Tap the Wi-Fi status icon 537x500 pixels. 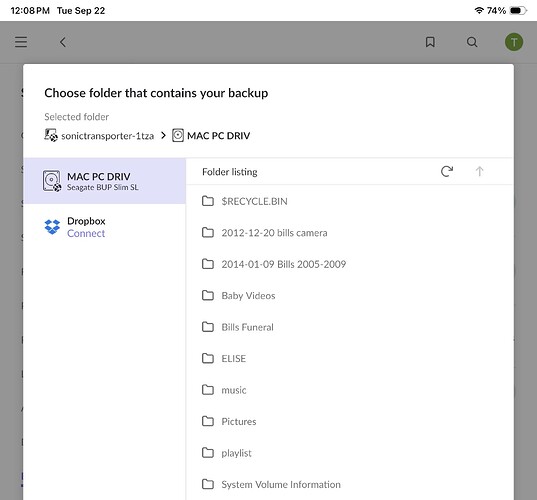pos(479,11)
